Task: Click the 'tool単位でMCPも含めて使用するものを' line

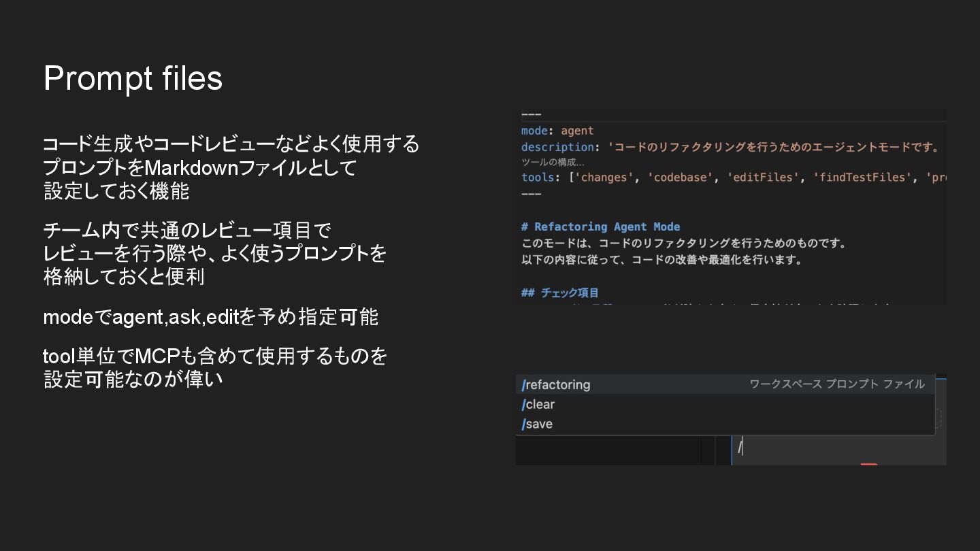Action: coord(215,356)
